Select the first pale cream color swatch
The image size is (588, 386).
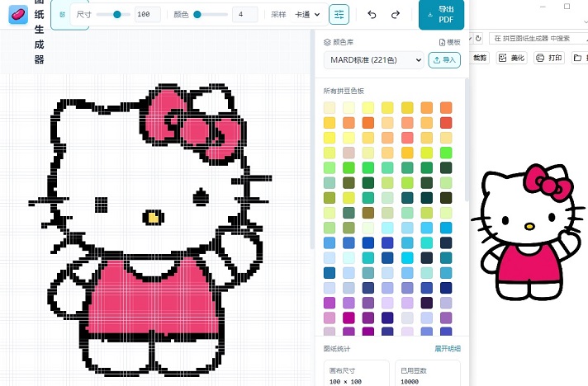330,108
